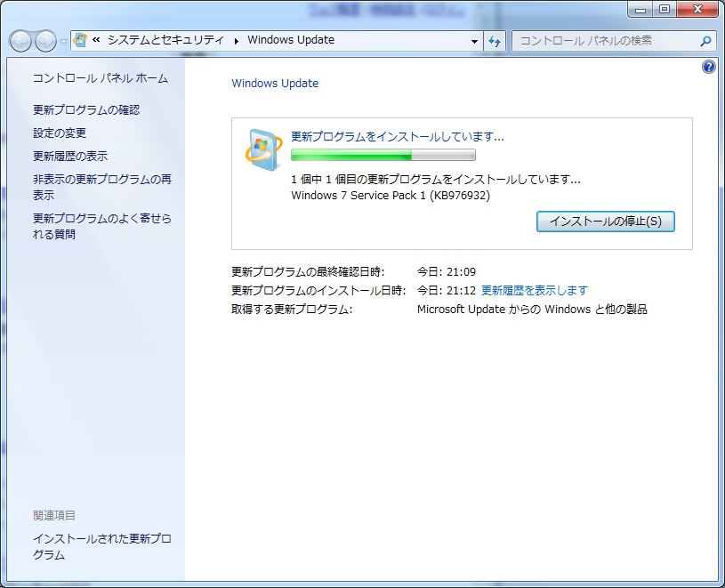
Task: Click the Back navigation arrow button
Action: click(20, 41)
